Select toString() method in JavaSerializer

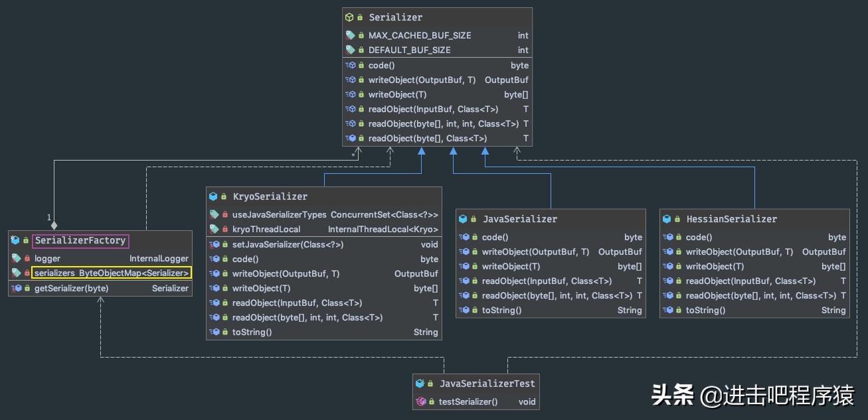(x=501, y=310)
